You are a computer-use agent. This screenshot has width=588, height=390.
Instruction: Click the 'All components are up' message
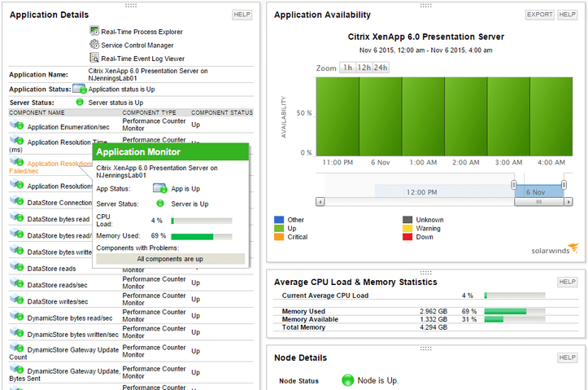170,259
